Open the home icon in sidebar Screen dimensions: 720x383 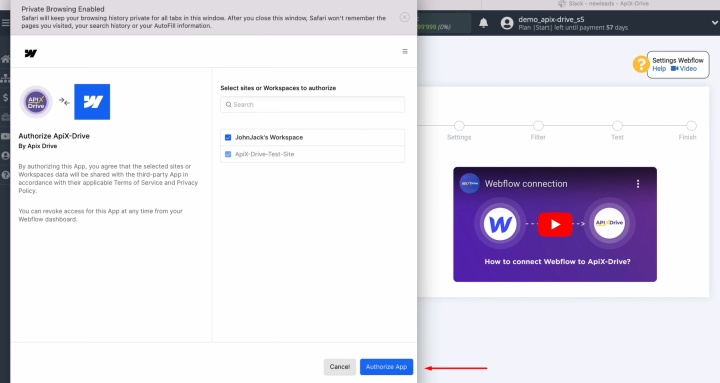click(x=5, y=59)
